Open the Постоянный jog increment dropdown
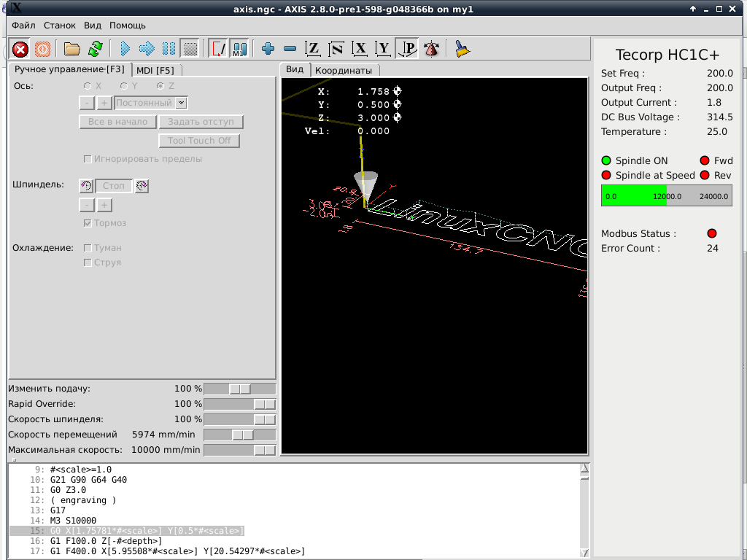 coord(182,104)
